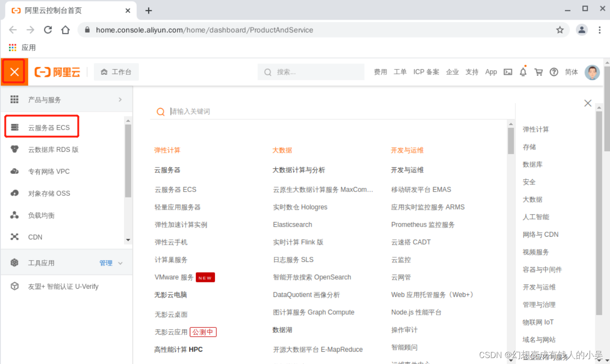Open Node.js 性能平台 link
Viewport: 610px width, 364px height.
[x=416, y=312]
